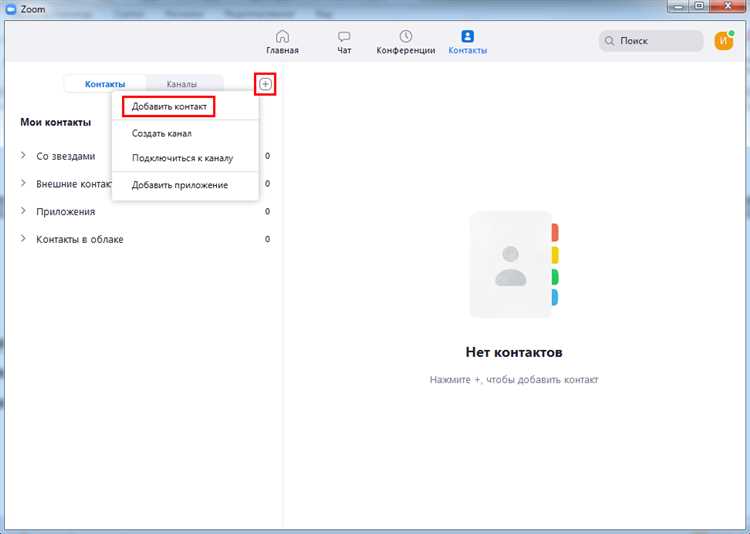Switch to the Контакты tab
Image resolution: width=750 pixels, height=534 pixels.
(x=105, y=84)
